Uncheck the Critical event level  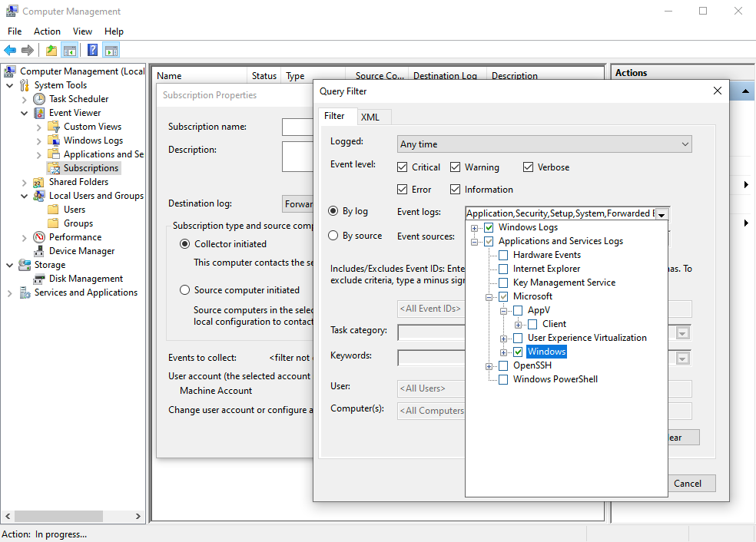[x=403, y=167]
